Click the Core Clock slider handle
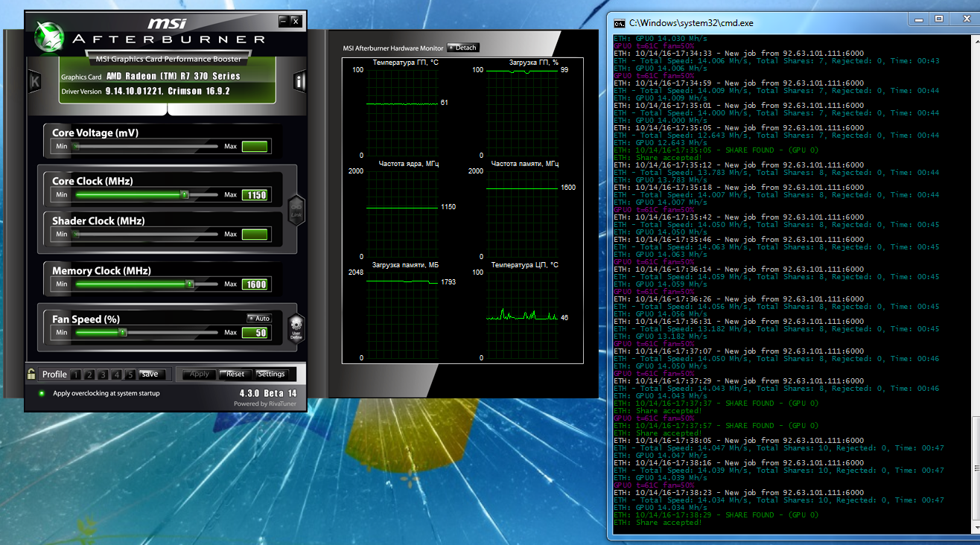This screenshot has width=980, height=545. tap(184, 195)
